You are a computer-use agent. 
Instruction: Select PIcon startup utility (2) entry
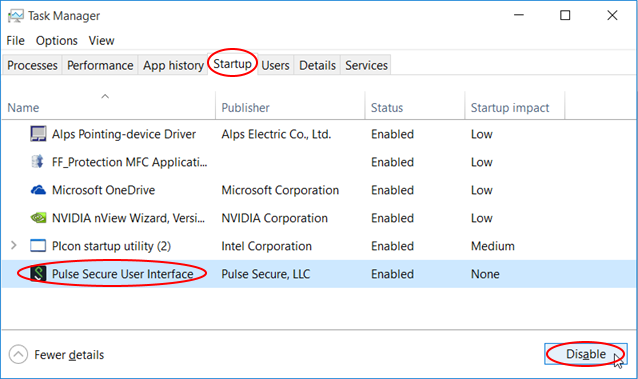(111, 246)
